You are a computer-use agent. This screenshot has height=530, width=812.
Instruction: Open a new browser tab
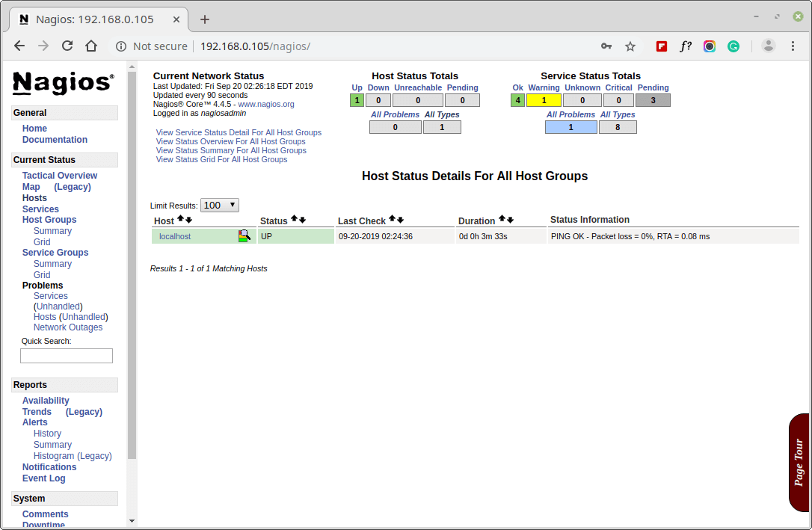[205, 19]
